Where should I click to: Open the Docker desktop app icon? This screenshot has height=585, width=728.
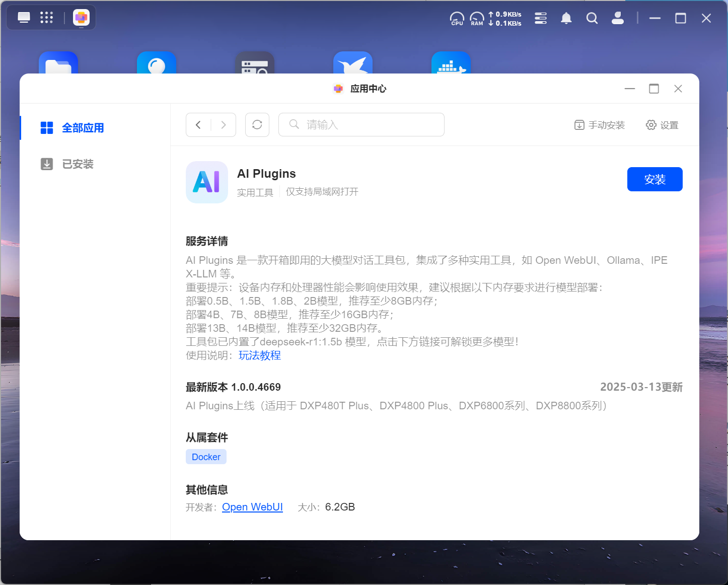click(451, 62)
